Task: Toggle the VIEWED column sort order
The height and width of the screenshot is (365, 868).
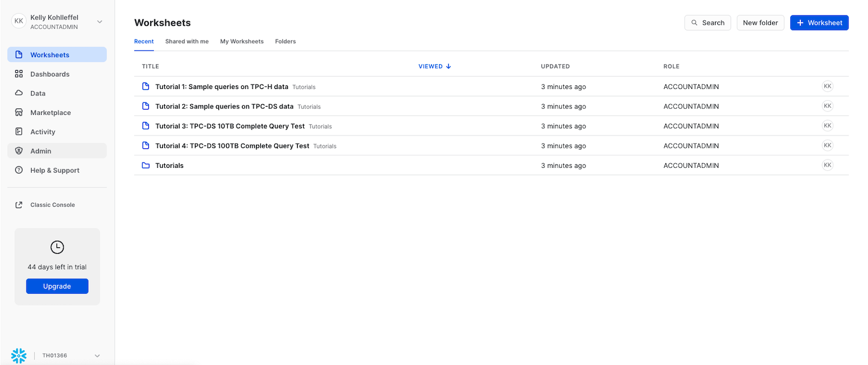Action: (x=435, y=66)
